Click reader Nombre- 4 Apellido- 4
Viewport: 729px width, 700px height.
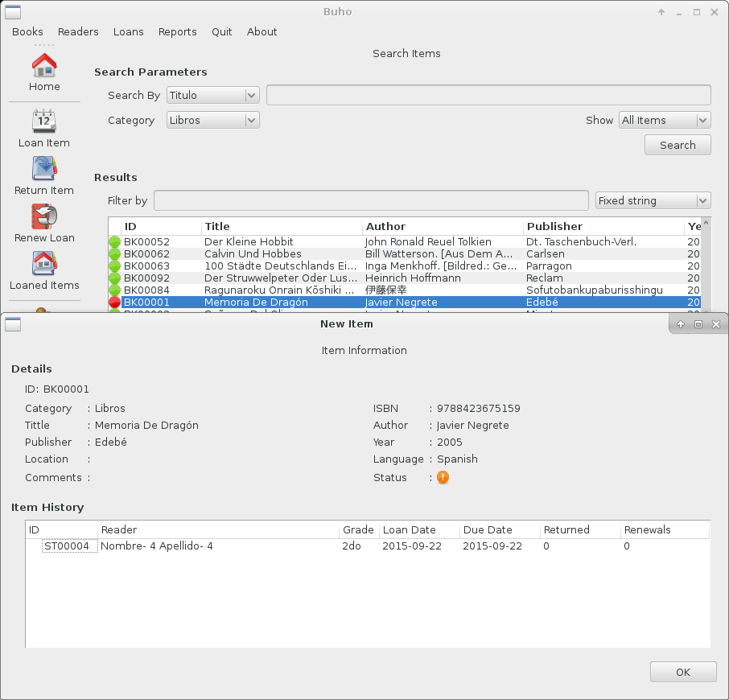pyautogui.click(x=157, y=546)
